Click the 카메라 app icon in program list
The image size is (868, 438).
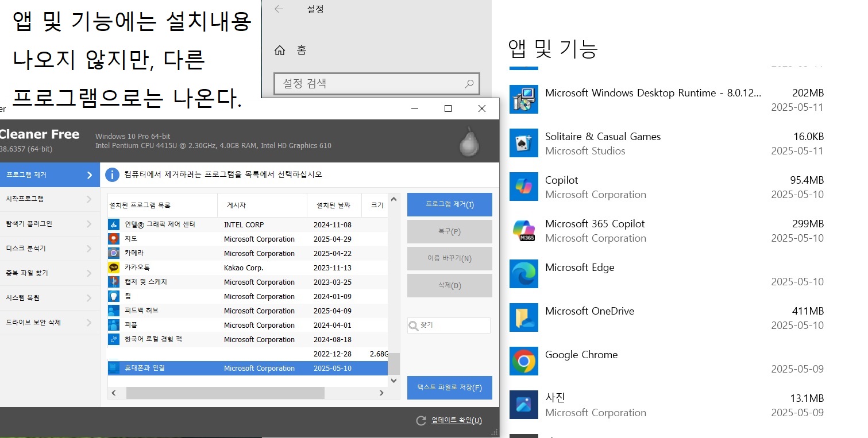113,253
